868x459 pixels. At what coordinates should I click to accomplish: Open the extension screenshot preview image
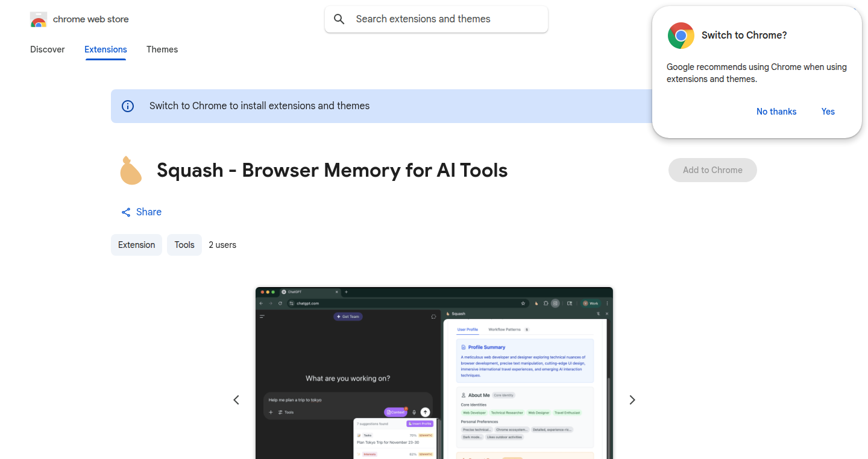coord(434,373)
